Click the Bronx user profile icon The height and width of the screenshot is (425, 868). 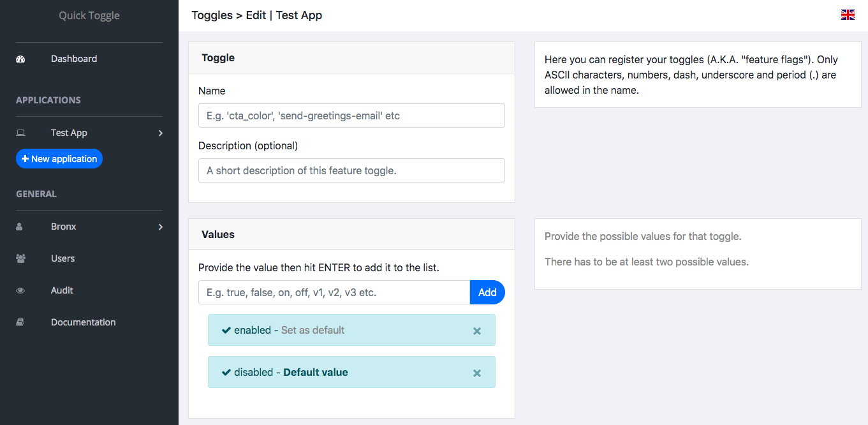(19, 226)
